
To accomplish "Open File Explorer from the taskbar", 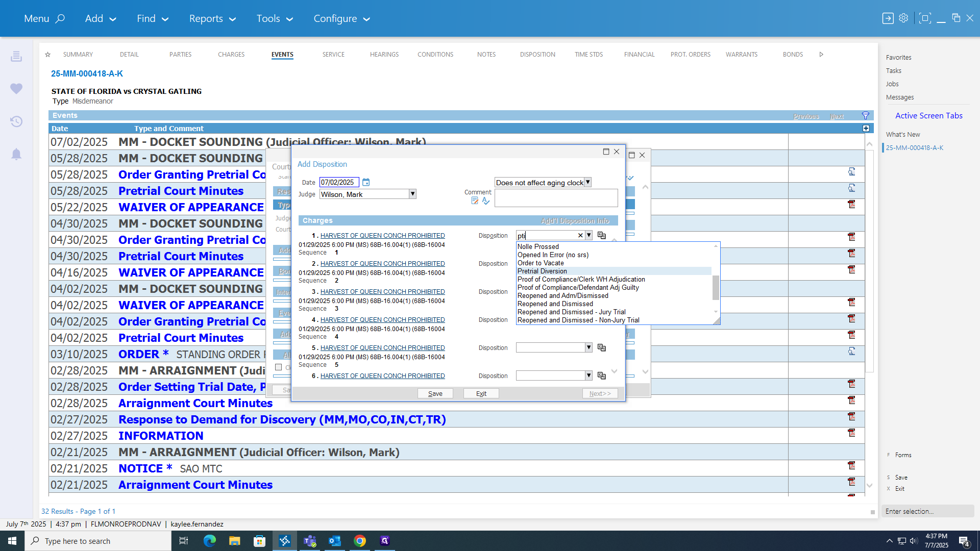I will pyautogui.click(x=234, y=541).
